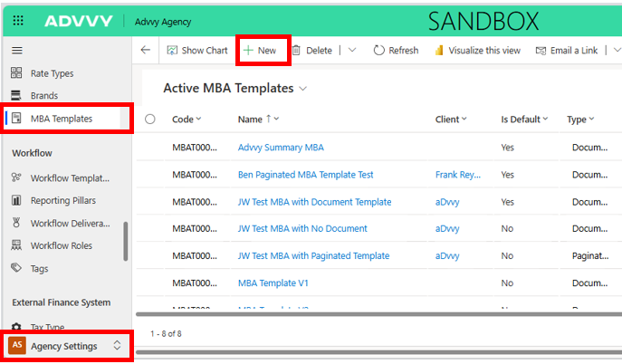Click the Workflow group heading

tap(32, 153)
